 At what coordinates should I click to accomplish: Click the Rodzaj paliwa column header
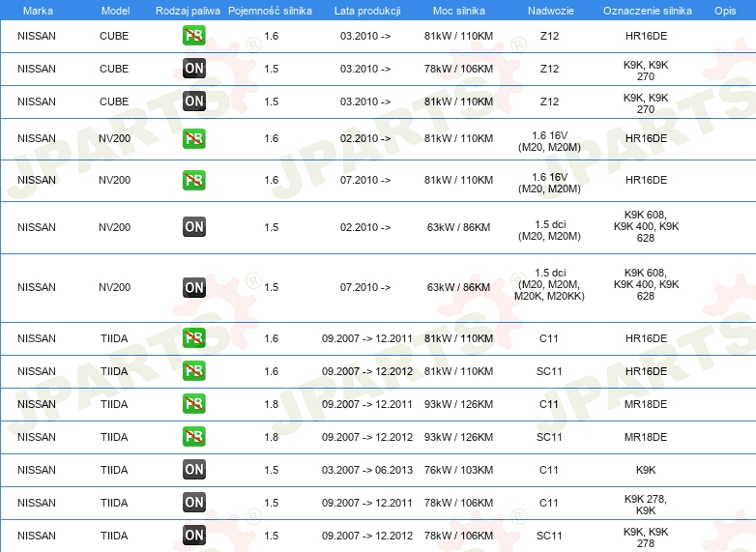point(188,11)
